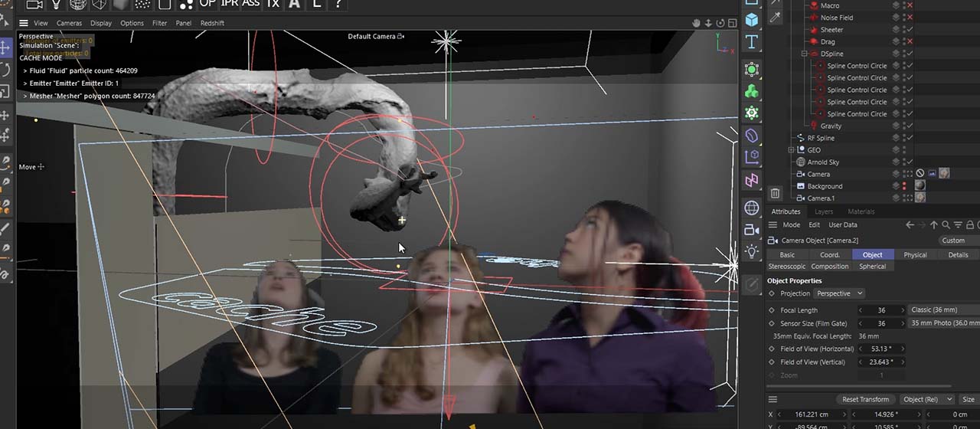Add a camera from the side palette
This screenshot has width=980, height=429.
[x=752, y=230]
